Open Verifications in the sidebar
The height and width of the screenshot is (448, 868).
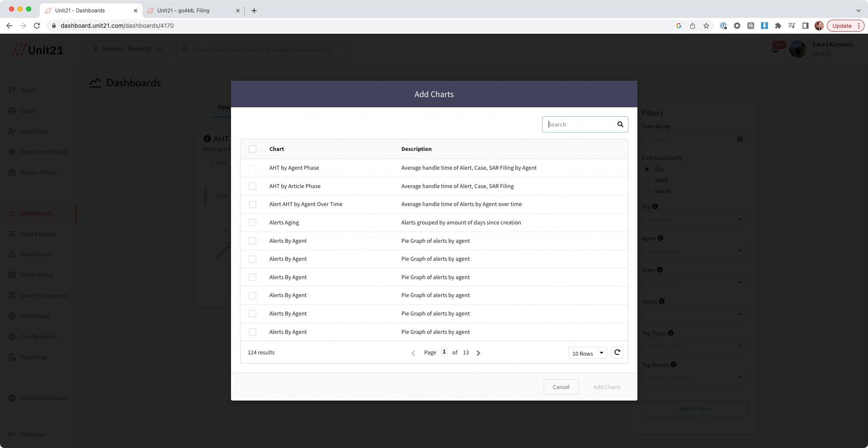(37, 275)
